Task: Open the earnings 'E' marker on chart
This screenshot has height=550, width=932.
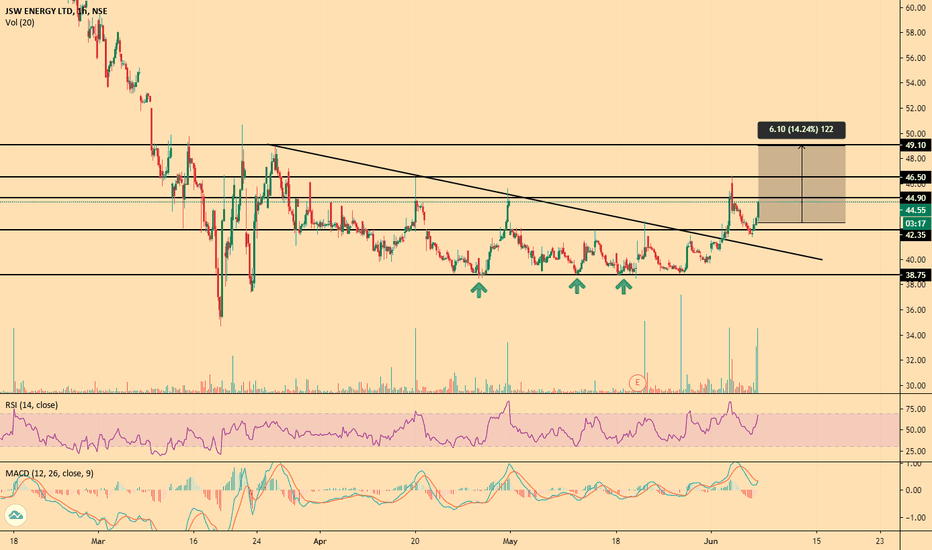Action: point(637,382)
